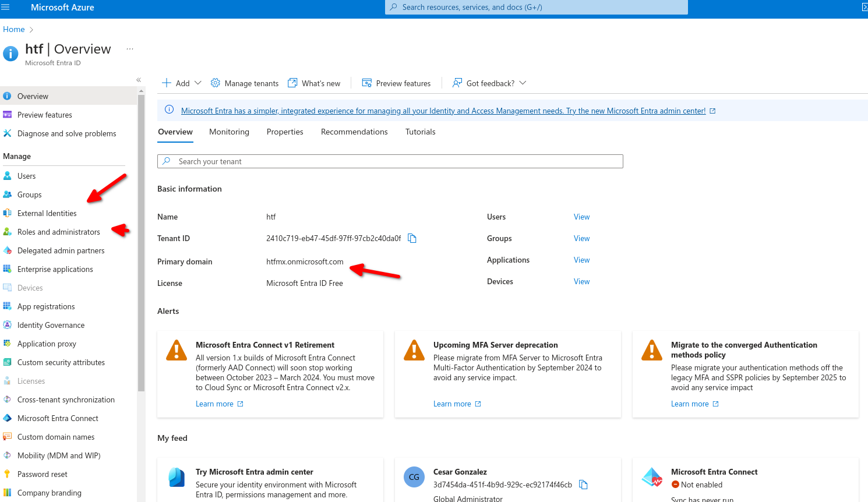Click Learn more under MFA Server deprecation

(x=452, y=404)
